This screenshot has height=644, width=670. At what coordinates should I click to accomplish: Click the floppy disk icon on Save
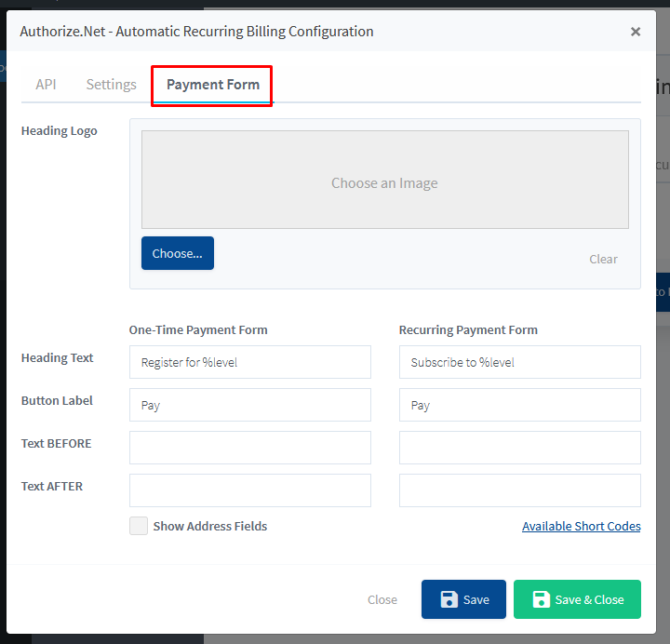(x=449, y=599)
